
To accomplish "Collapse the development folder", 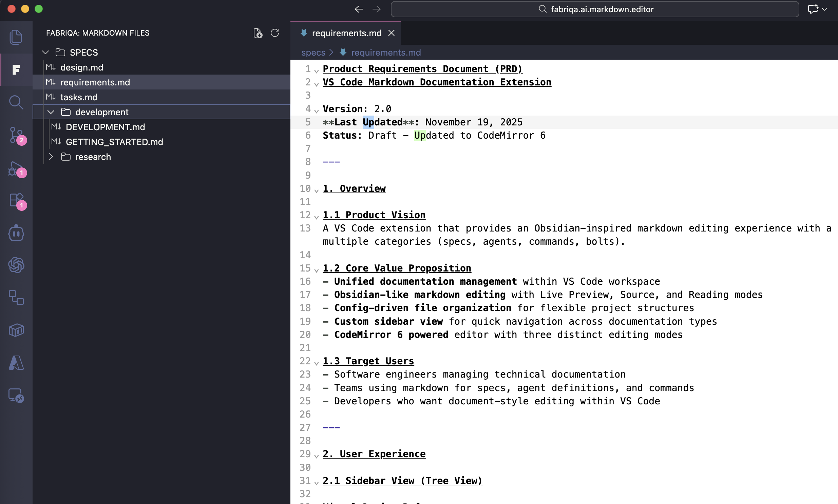I will (51, 112).
